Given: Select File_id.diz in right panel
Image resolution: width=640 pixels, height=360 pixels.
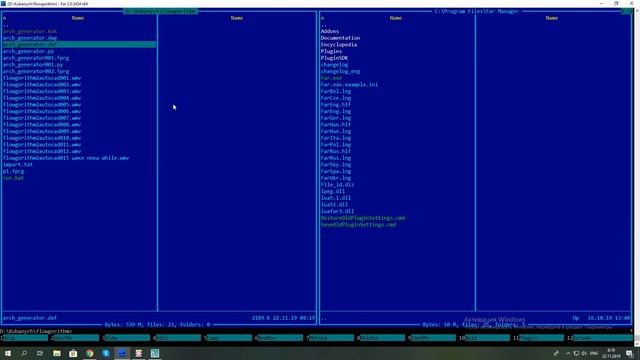Looking at the screenshot, I should 337,184.
